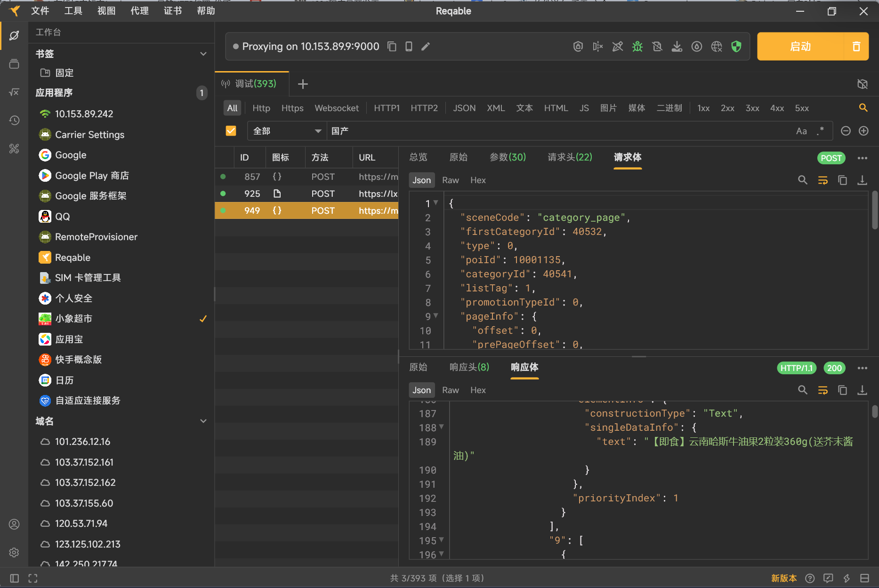Click the 新版本 link in status bar

click(783, 578)
